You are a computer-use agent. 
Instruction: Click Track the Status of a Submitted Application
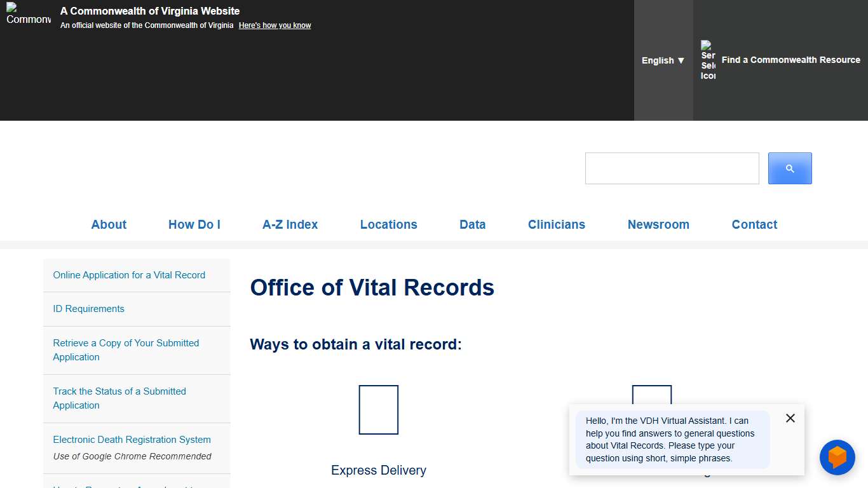119,398
